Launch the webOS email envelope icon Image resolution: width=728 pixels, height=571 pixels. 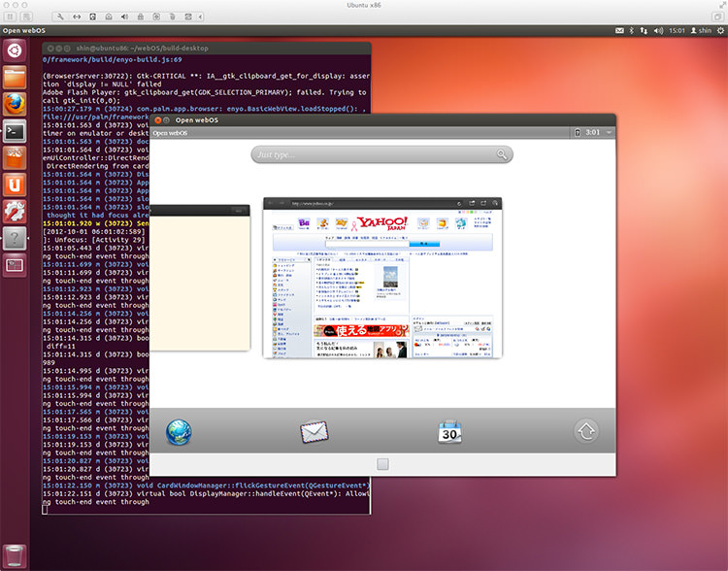click(x=314, y=432)
